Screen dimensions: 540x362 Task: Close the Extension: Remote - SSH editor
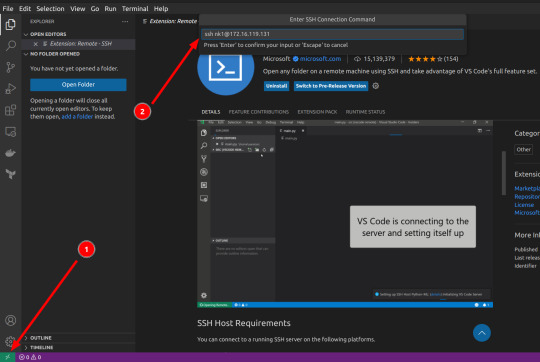tap(35, 44)
